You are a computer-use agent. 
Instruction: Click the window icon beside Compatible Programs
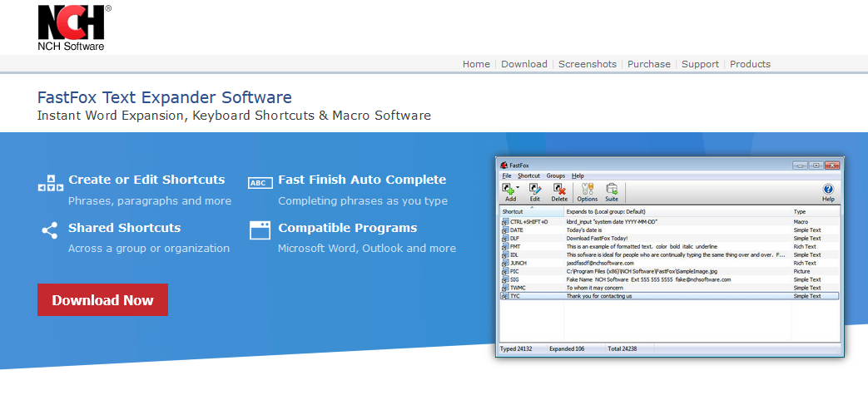[260, 230]
